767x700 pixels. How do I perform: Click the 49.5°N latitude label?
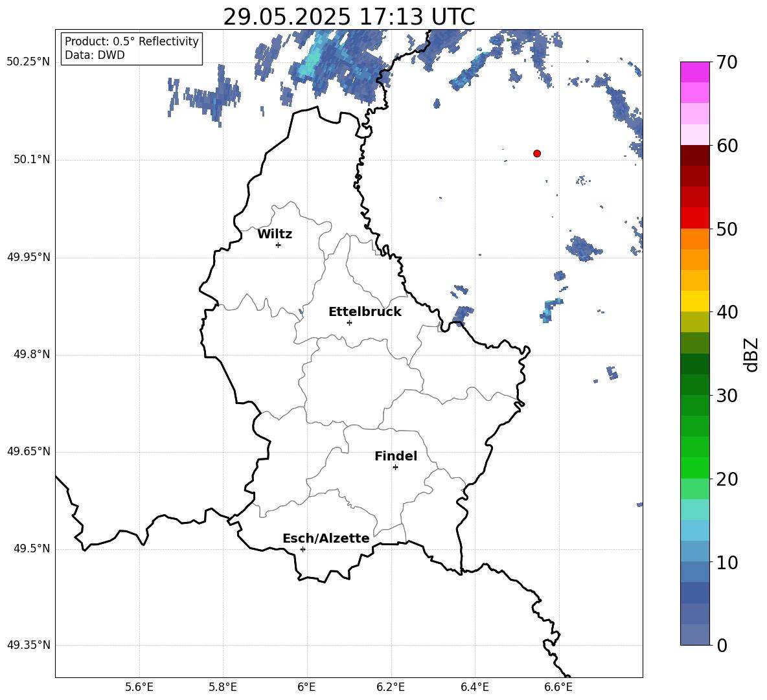(x=32, y=548)
